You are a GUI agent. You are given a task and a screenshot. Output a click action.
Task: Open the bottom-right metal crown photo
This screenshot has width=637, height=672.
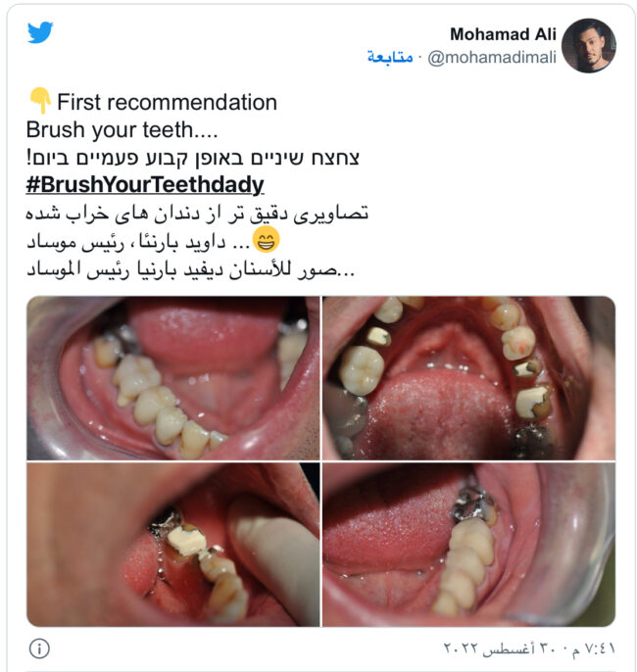pyautogui.click(x=469, y=545)
